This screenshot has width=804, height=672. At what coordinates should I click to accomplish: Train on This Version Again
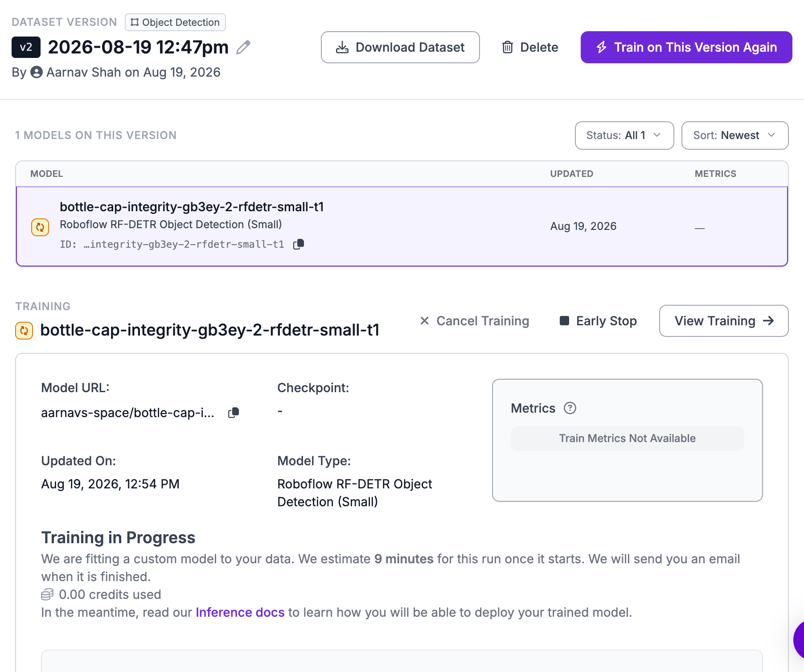[x=686, y=47]
